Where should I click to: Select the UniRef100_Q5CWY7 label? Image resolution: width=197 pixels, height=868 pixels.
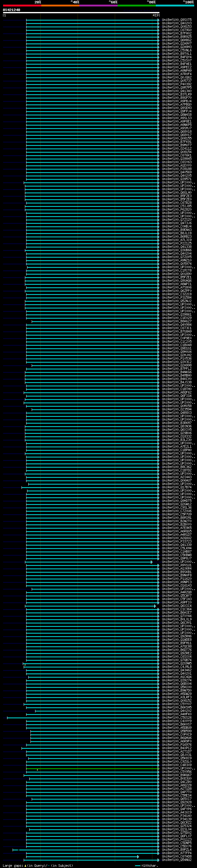[x=177, y=595]
